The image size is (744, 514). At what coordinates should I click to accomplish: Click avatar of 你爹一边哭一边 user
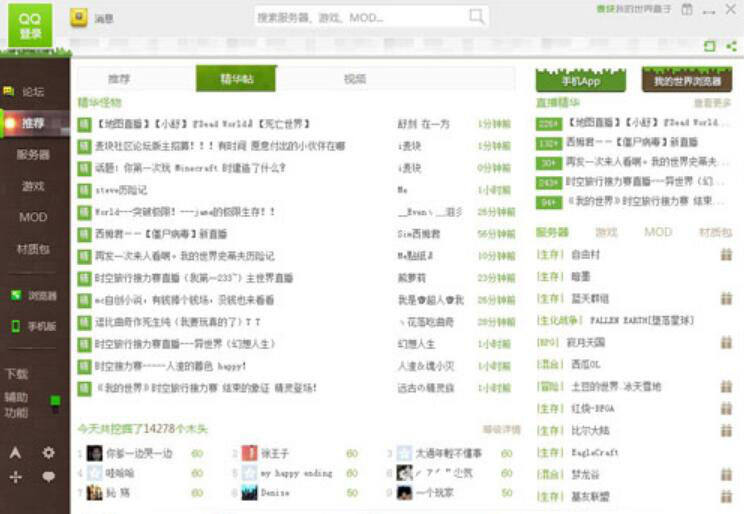click(x=94, y=453)
